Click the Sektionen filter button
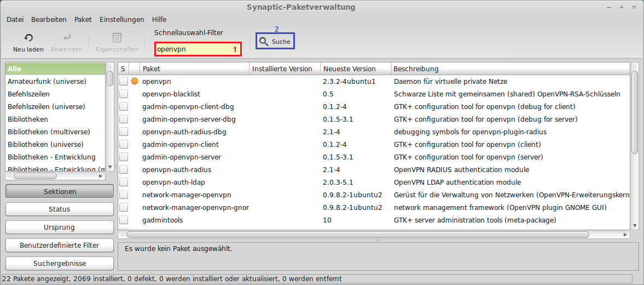 pos(60,191)
